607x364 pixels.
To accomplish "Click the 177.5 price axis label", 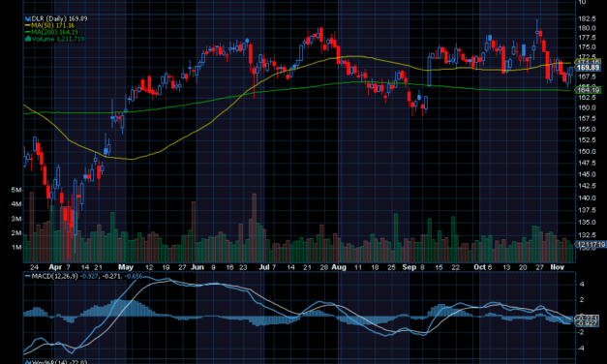I will pyautogui.click(x=587, y=37).
